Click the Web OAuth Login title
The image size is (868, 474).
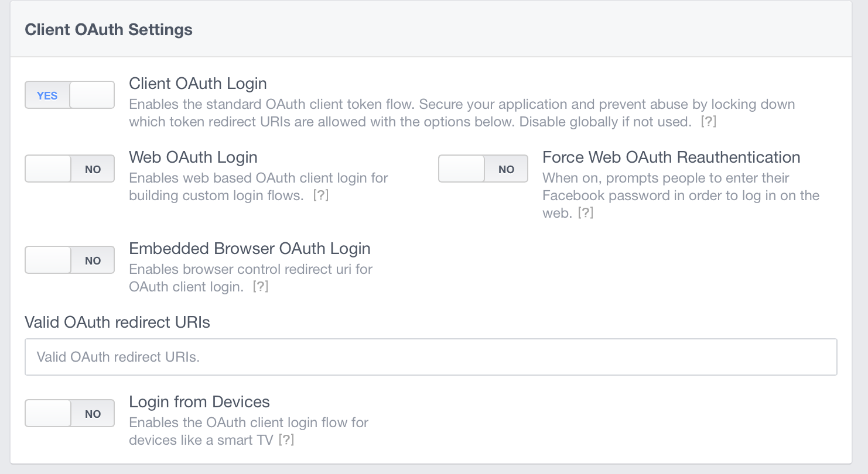pyautogui.click(x=193, y=157)
